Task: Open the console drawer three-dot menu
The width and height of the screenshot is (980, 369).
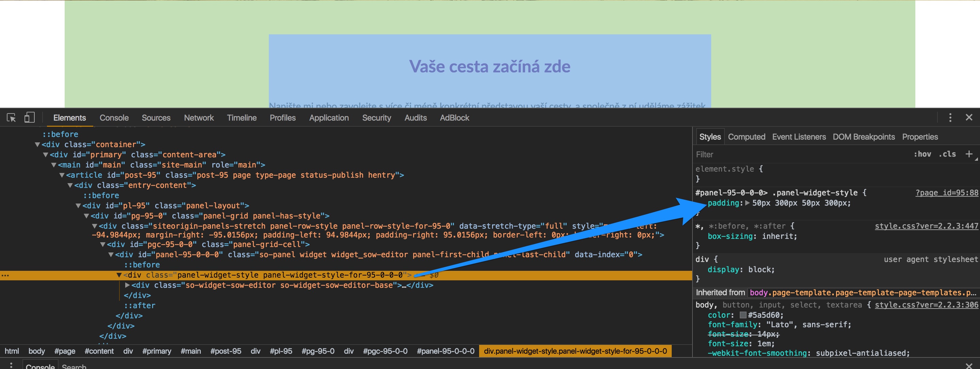Action: coord(11,365)
